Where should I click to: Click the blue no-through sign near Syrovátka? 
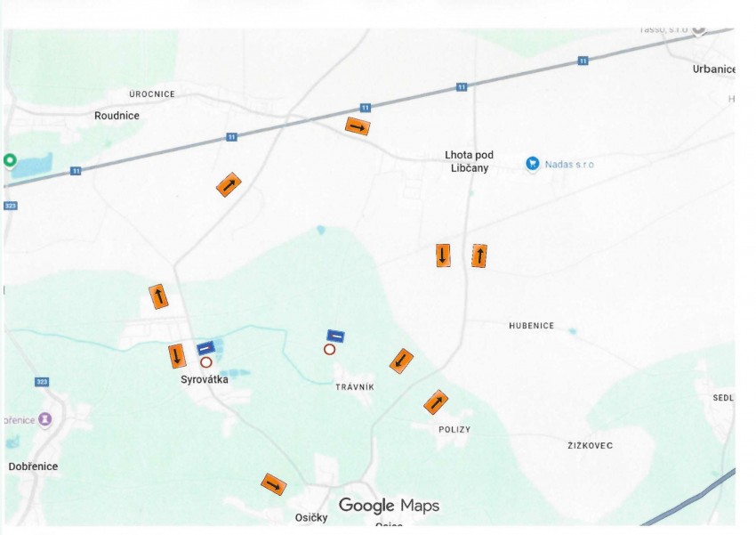click(205, 348)
